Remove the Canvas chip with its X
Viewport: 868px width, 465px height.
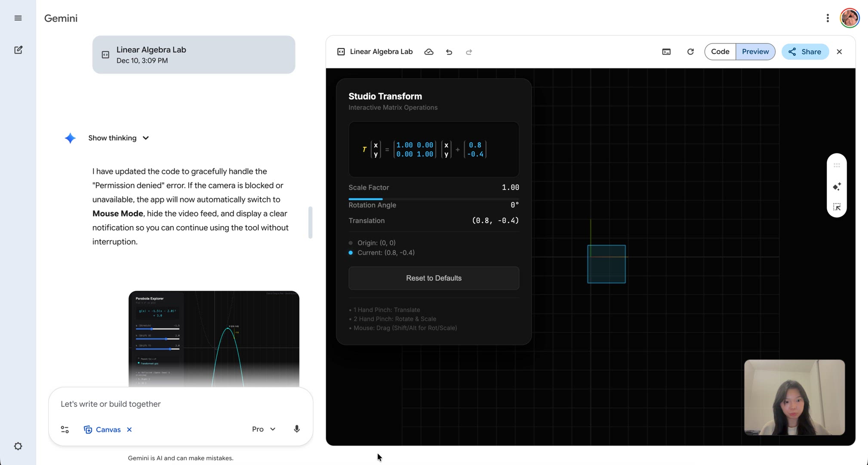click(129, 429)
